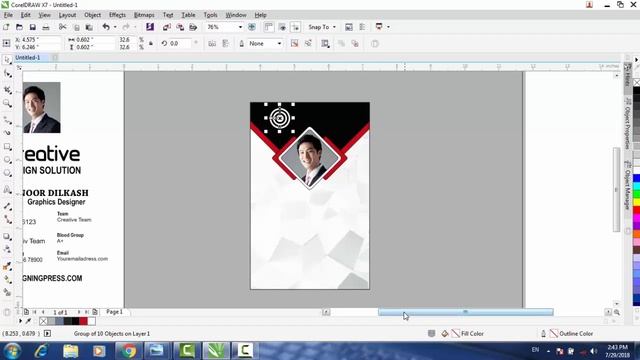Click the Windows Start button
This screenshot has width=640, height=360.
tap(12, 351)
